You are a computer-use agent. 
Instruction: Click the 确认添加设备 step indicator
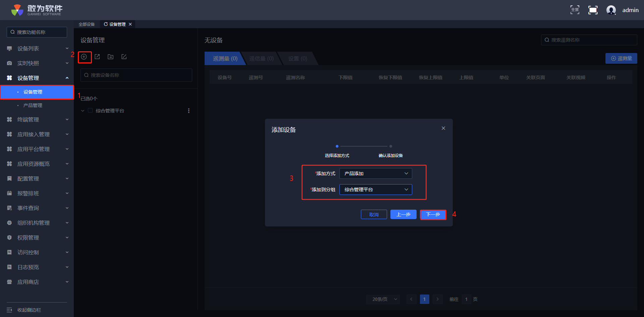(x=391, y=155)
